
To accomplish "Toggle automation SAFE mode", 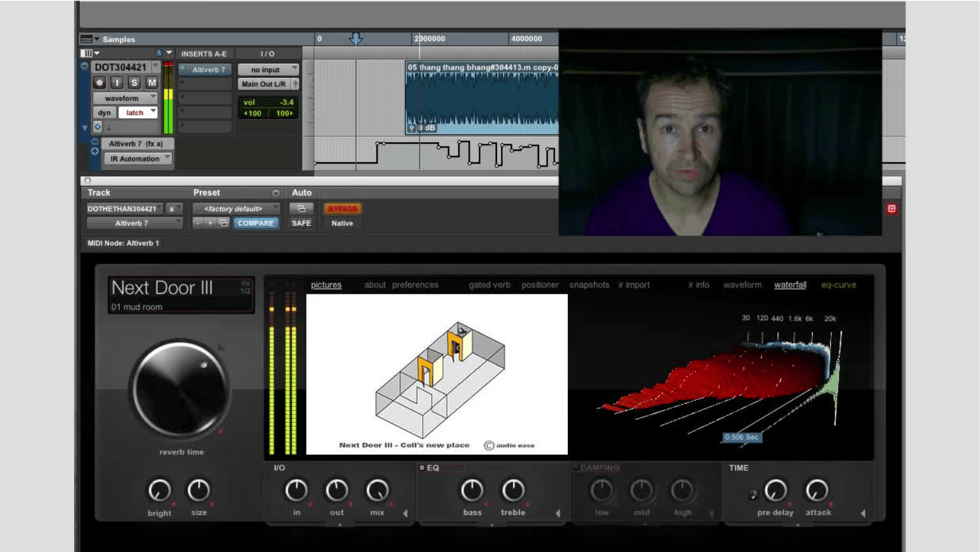I will click(x=301, y=223).
